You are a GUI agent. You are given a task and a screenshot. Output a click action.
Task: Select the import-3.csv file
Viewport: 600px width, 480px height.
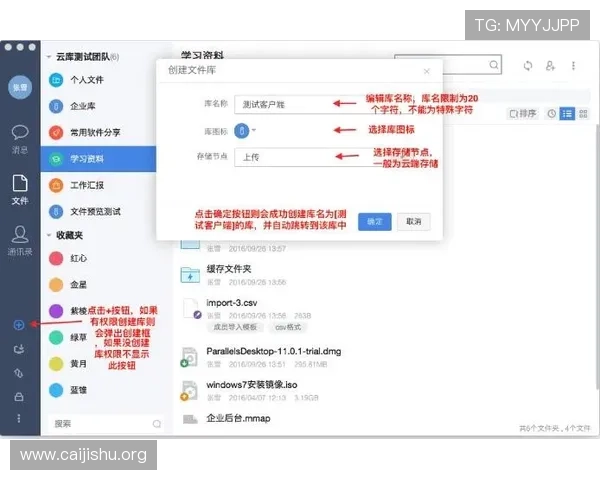[232, 303]
